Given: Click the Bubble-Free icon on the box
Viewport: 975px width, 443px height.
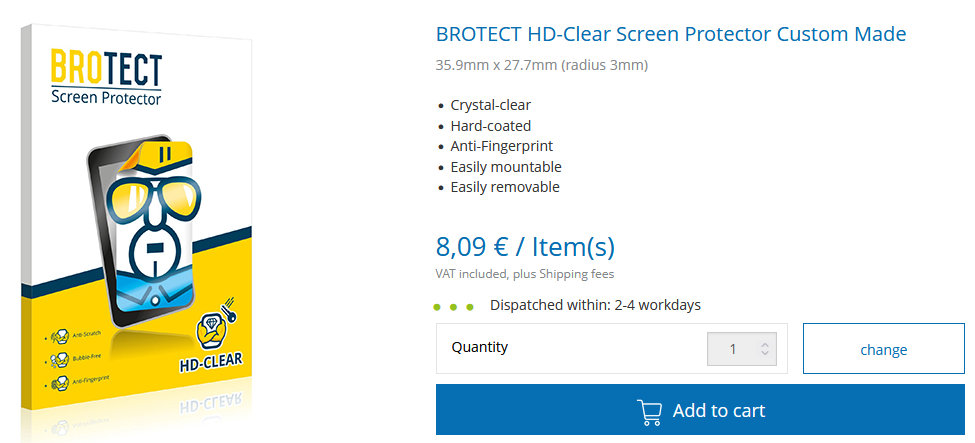Looking at the screenshot, I should [60, 359].
